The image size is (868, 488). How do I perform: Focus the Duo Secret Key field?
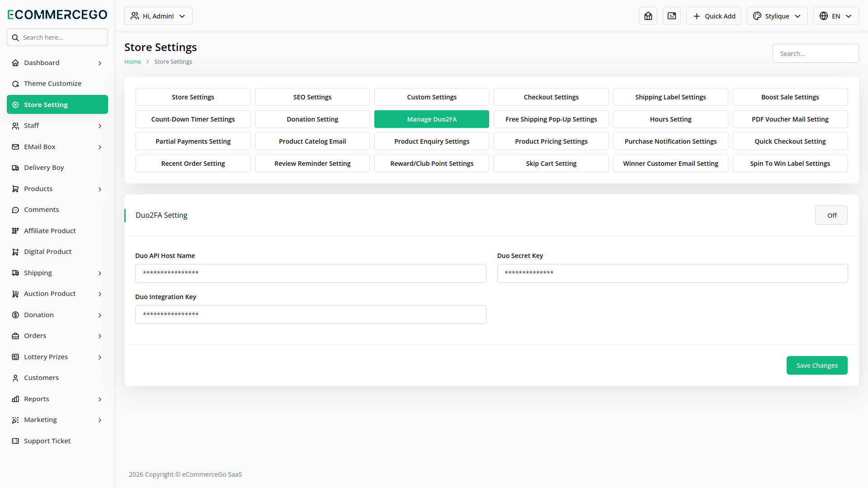672,273
